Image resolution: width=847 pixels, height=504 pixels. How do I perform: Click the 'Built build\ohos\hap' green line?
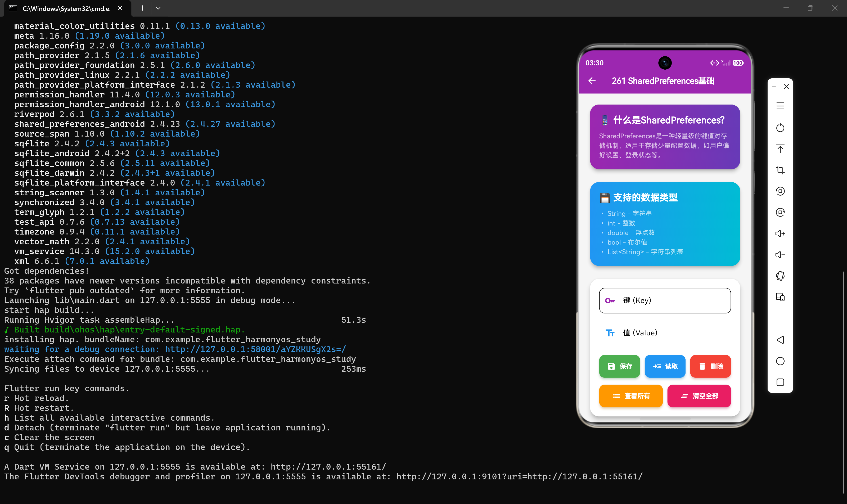pos(124,330)
